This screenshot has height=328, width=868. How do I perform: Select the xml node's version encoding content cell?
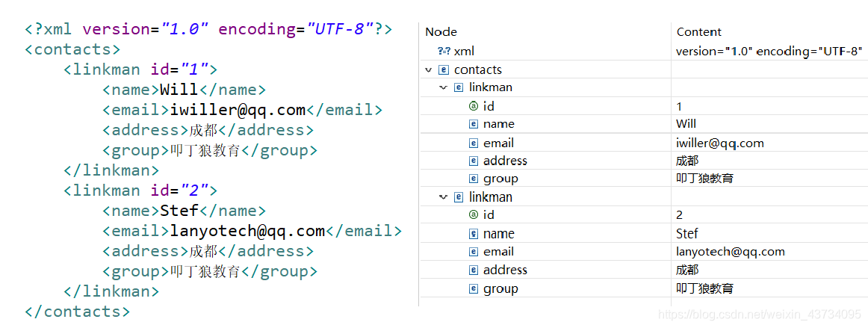[x=769, y=52]
